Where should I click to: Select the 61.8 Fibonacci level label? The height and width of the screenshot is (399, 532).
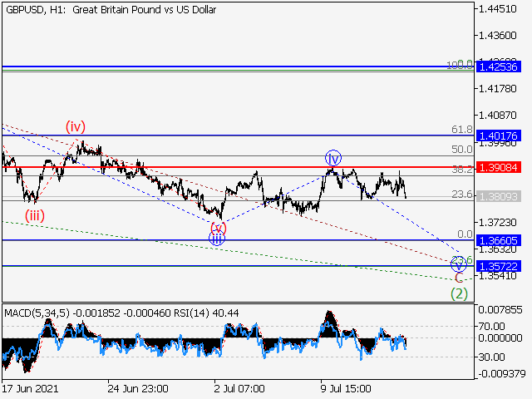coord(462,130)
